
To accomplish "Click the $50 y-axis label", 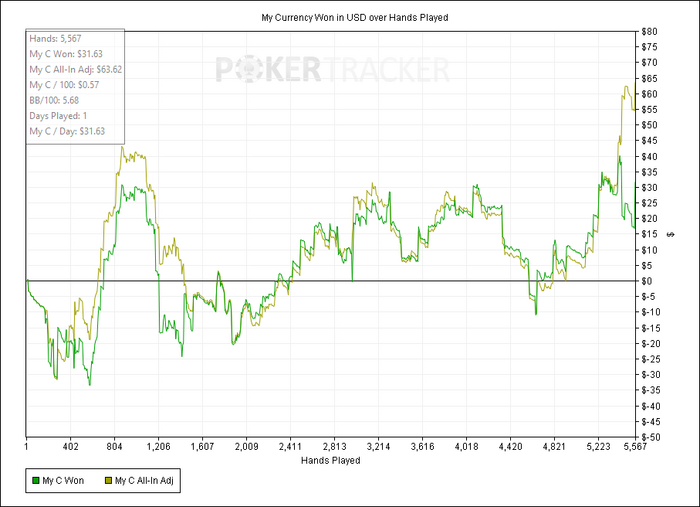I will click(649, 125).
